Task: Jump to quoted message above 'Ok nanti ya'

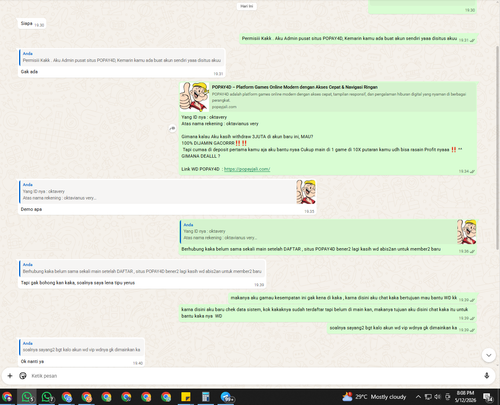Action: pos(81,347)
